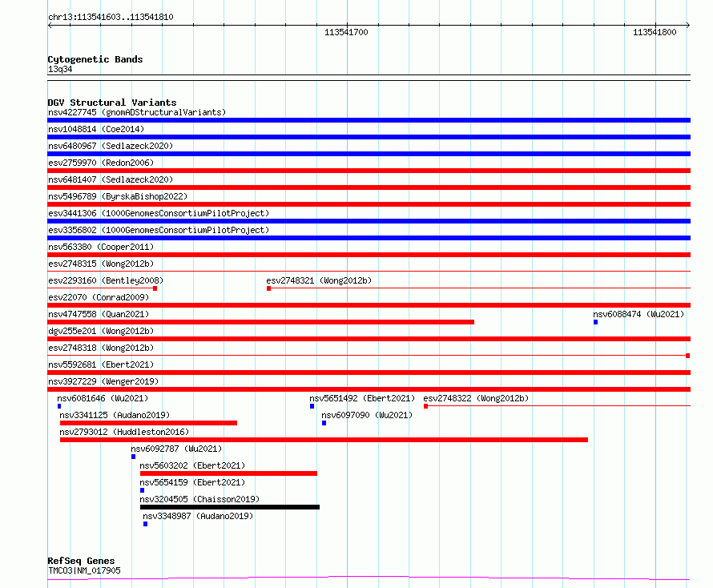Click the red nsv4747558 Quan2021 bar
The image size is (713, 588).
[x=260, y=322]
